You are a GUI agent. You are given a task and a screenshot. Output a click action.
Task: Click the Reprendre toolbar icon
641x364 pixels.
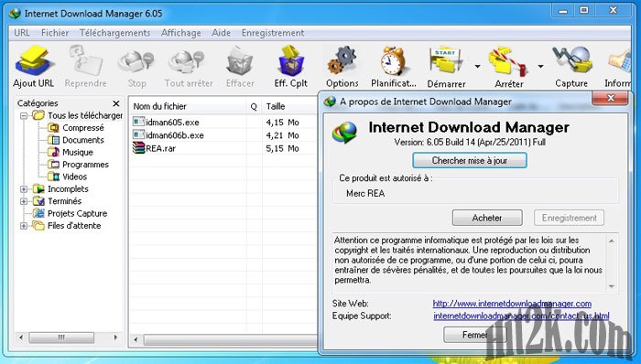pyautogui.click(x=85, y=61)
